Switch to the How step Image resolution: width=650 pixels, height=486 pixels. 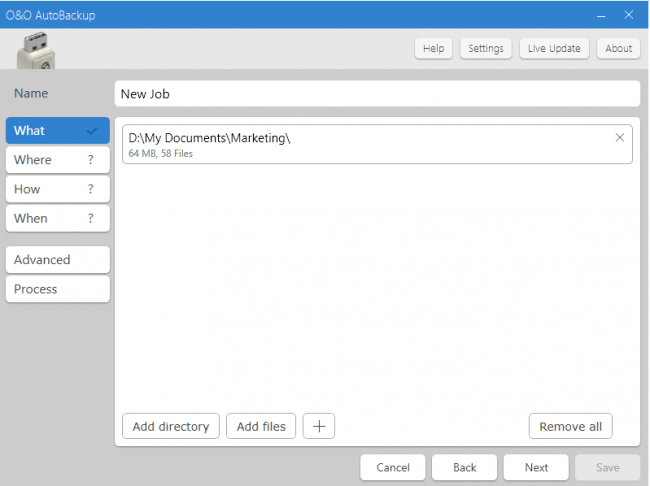click(x=58, y=189)
